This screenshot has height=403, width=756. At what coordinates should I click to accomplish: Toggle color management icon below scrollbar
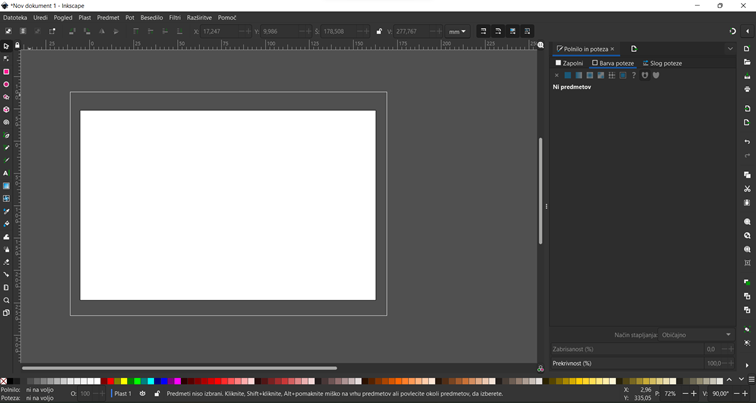coord(540,368)
